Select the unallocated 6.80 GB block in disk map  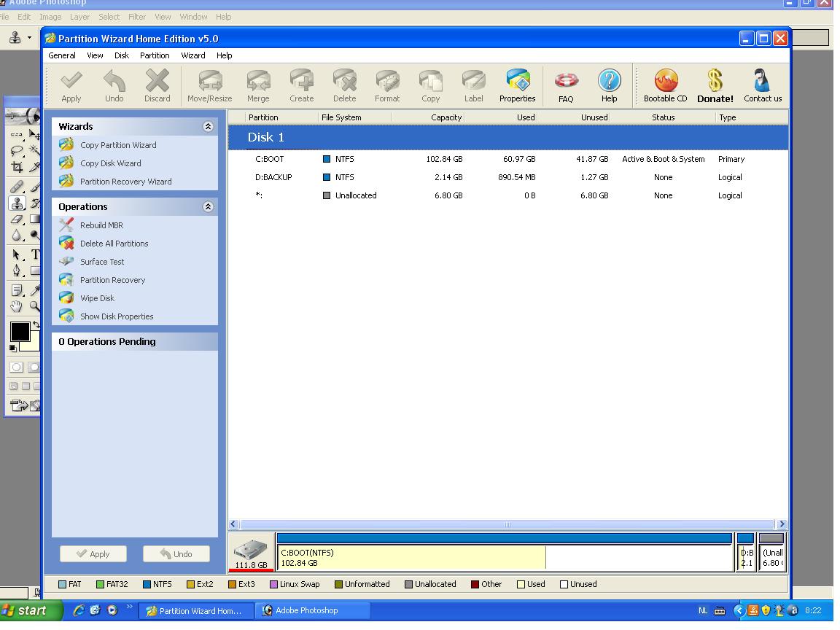[x=771, y=557]
